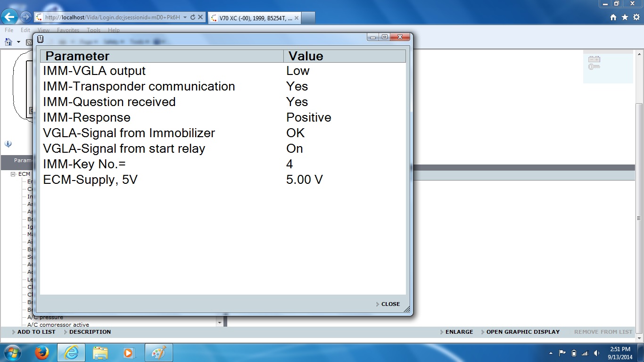Click the browser Back arrow button

point(9,17)
